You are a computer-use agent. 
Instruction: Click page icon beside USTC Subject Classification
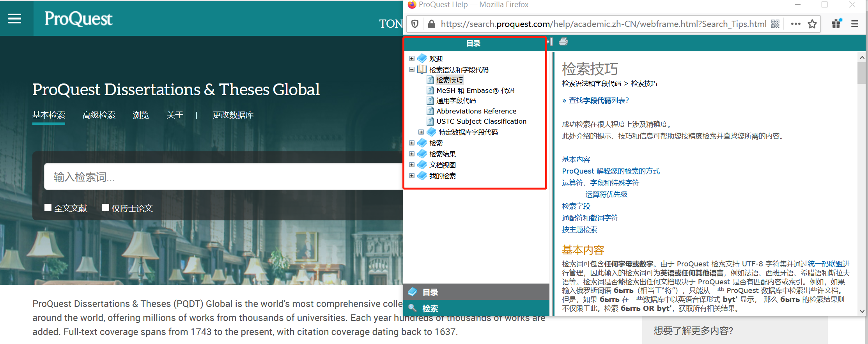click(x=430, y=121)
